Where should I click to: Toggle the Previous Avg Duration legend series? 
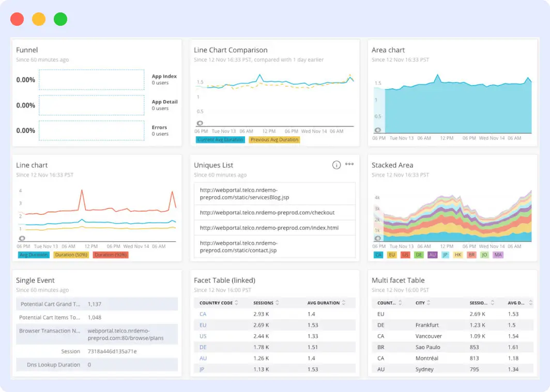pyautogui.click(x=274, y=139)
